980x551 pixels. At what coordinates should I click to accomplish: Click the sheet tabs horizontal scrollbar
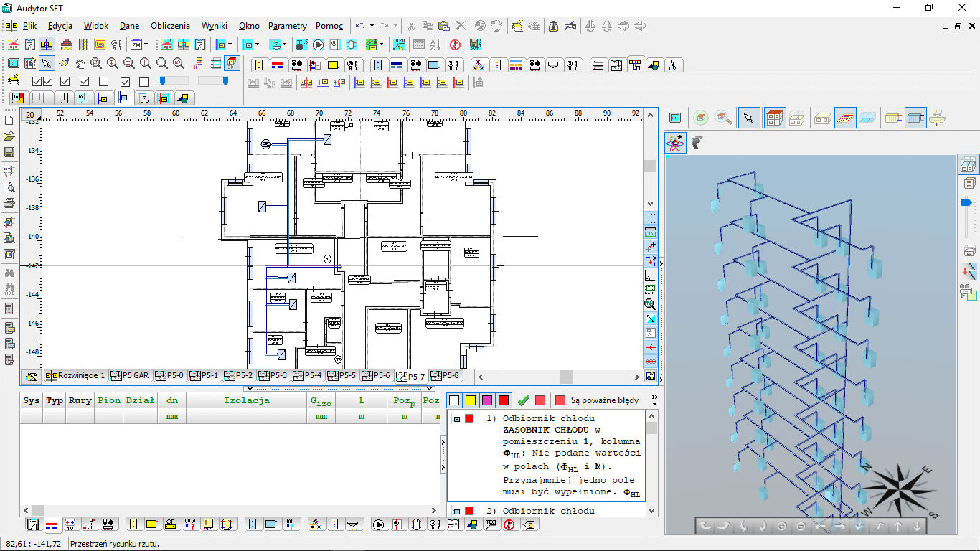(x=560, y=377)
